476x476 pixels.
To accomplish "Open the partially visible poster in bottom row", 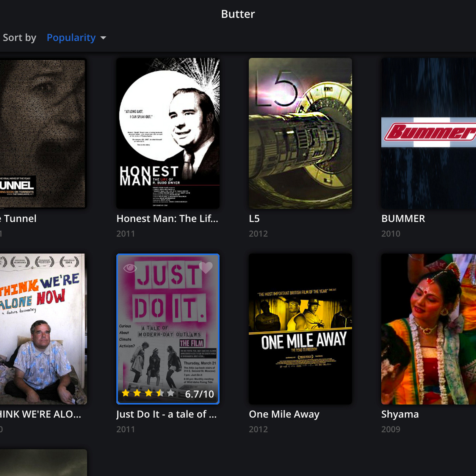I will click(43, 463).
